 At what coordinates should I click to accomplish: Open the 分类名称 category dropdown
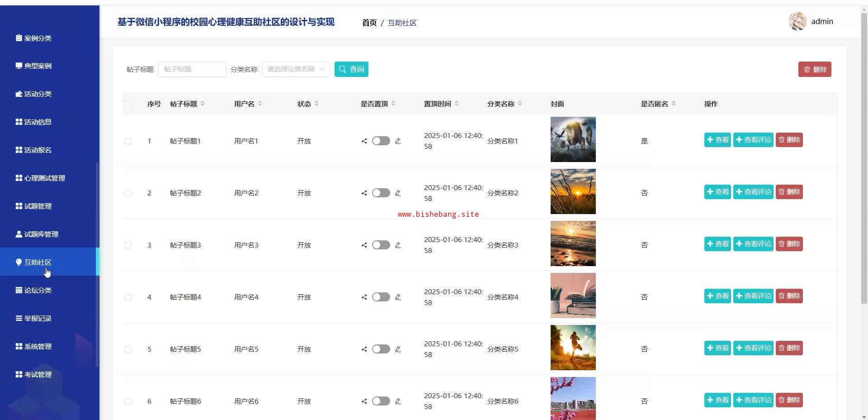[296, 69]
